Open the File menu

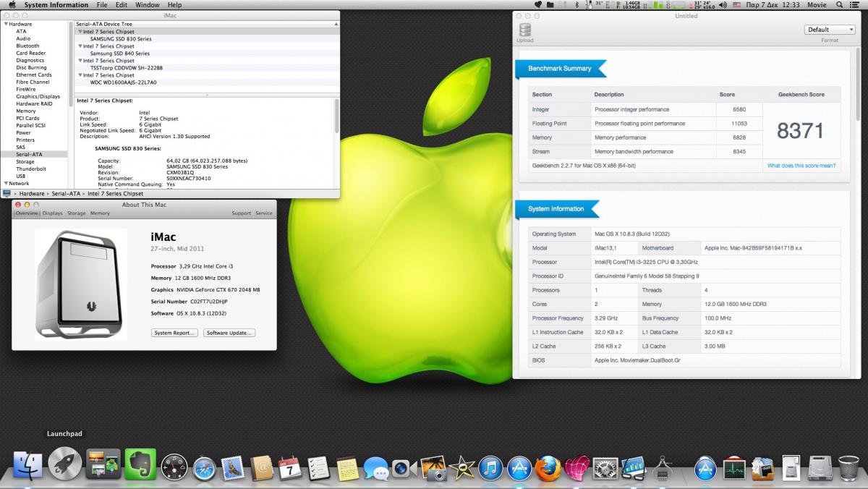click(102, 4)
